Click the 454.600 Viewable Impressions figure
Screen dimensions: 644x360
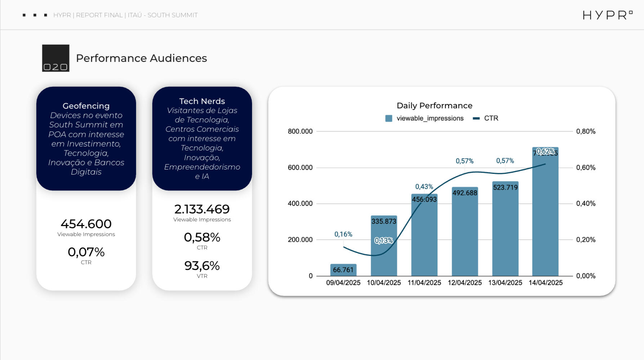86,224
